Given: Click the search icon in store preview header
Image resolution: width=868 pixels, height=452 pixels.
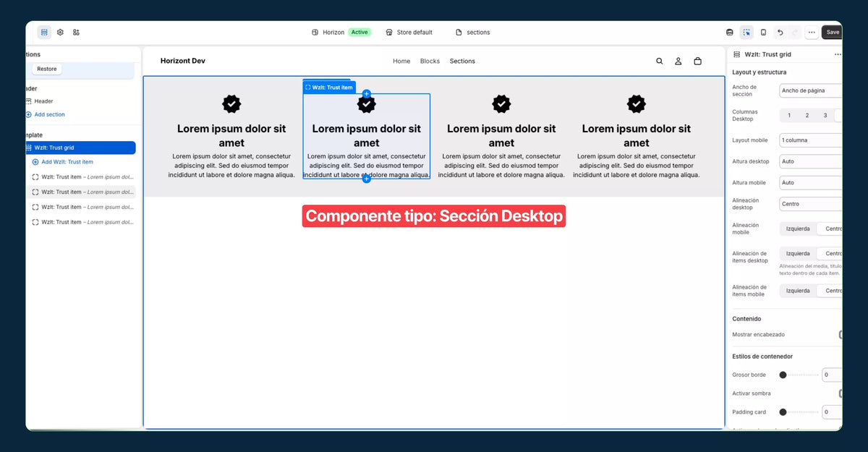Looking at the screenshot, I should click(660, 61).
